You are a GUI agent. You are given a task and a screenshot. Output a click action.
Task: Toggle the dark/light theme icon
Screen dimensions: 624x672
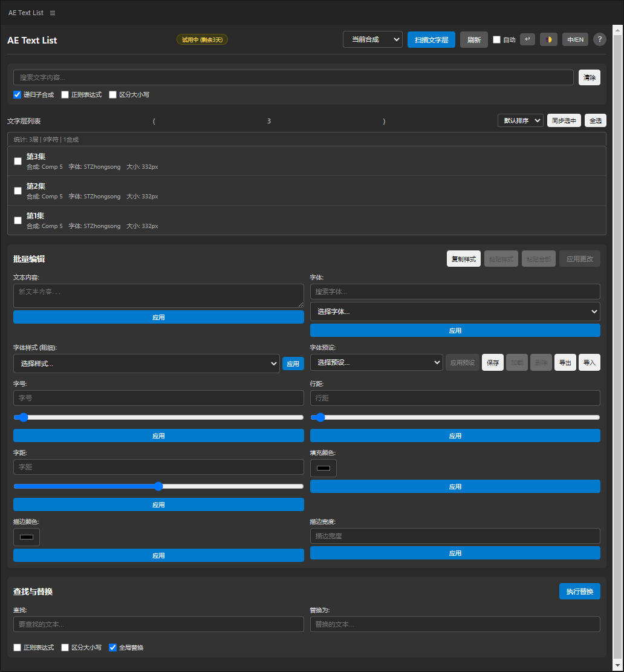click(548, 39)
